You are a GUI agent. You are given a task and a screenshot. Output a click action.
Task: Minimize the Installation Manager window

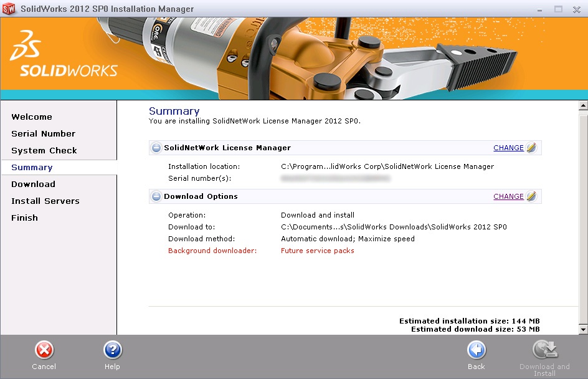539,9
